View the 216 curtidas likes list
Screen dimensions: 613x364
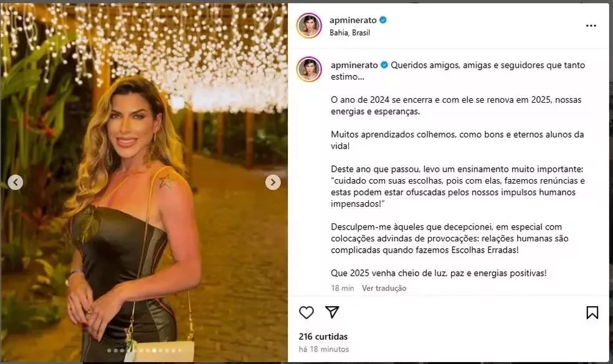[x=323, y=337]
